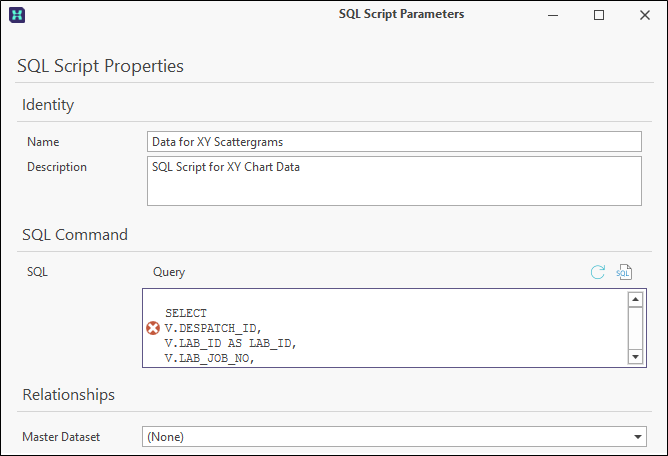
Task: Click the red error icon beside V.DESPATCH_ID
Action: pos(153,328)
